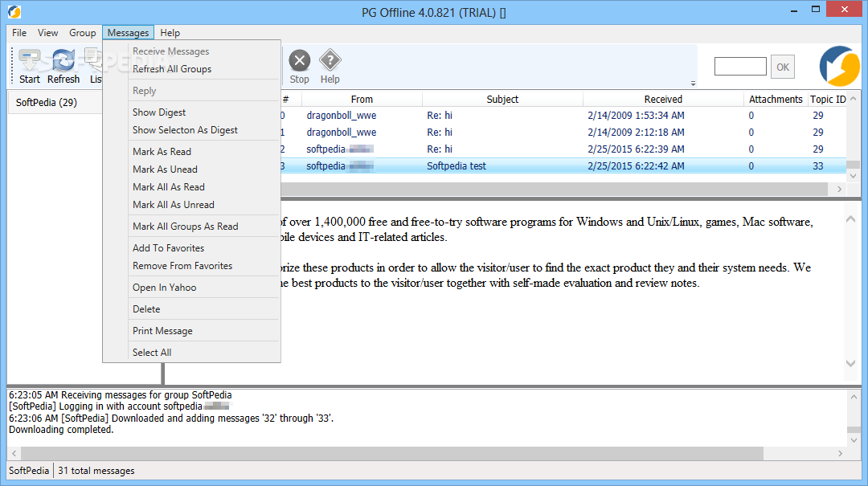Click the 'Downloading completed.' log line

(61, 430)
